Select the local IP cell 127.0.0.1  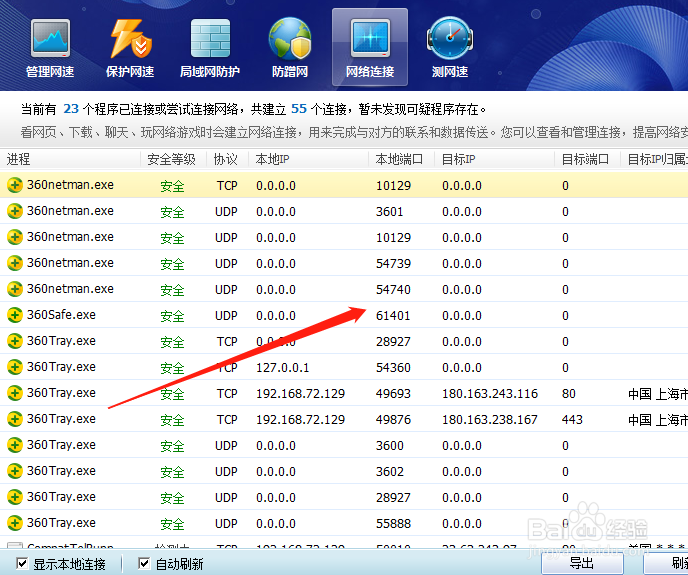pyautogui.click(x=283, y=367)
